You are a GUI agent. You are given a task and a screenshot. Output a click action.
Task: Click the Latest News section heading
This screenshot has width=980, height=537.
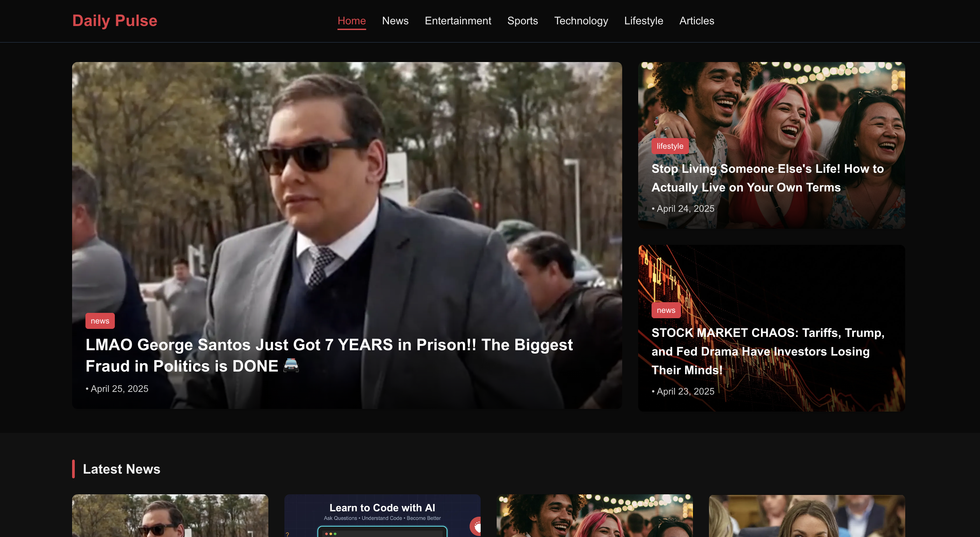(x=121, y=469)
